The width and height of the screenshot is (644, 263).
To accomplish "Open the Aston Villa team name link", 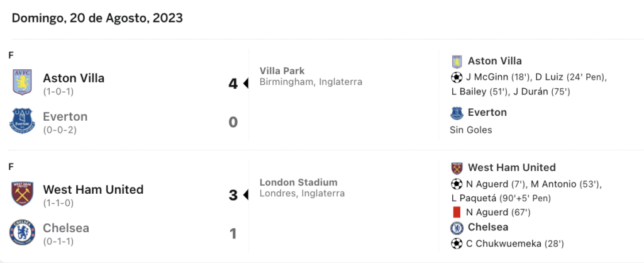I will pyautogui.click(x=74, y=77).
